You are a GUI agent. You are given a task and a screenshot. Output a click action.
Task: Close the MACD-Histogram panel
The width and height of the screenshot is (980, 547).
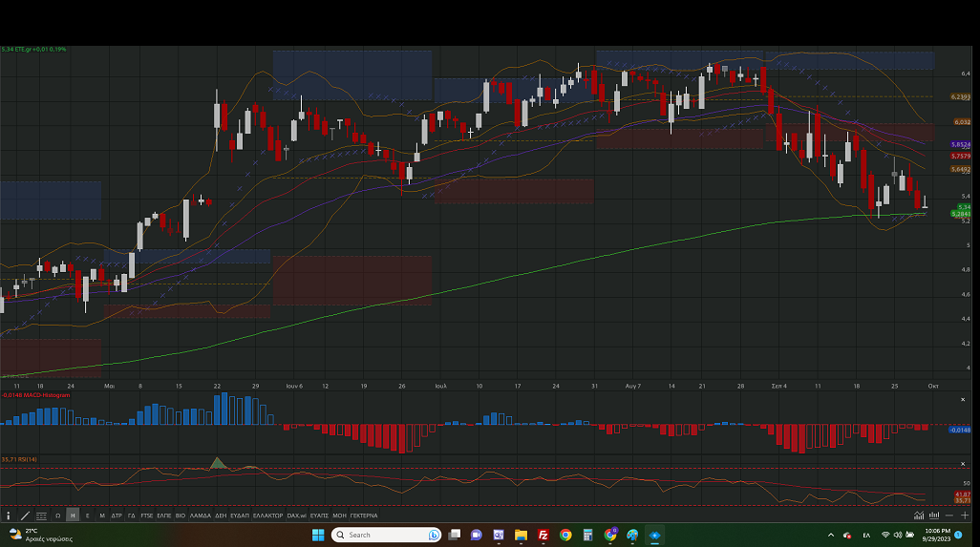[x=963, y=400]
